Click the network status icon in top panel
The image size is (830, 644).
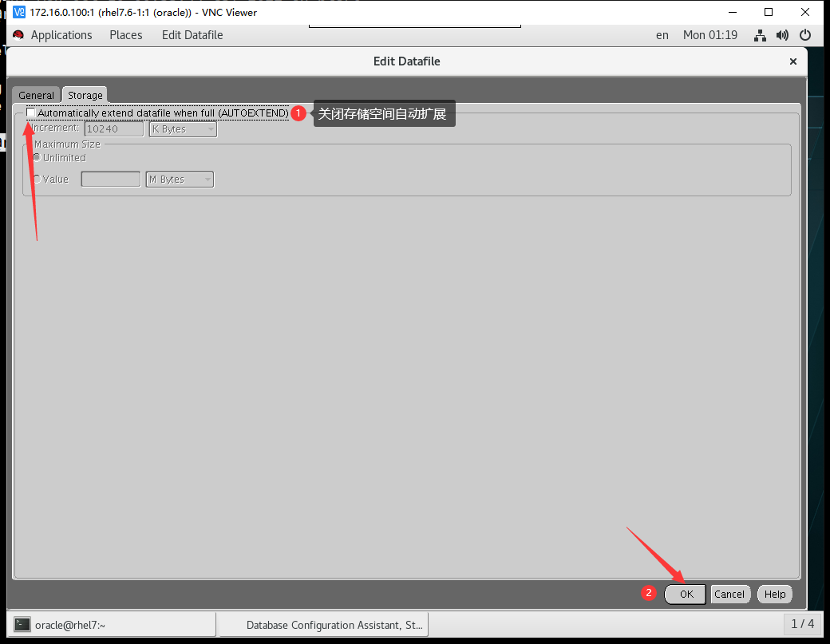[760, 35]
